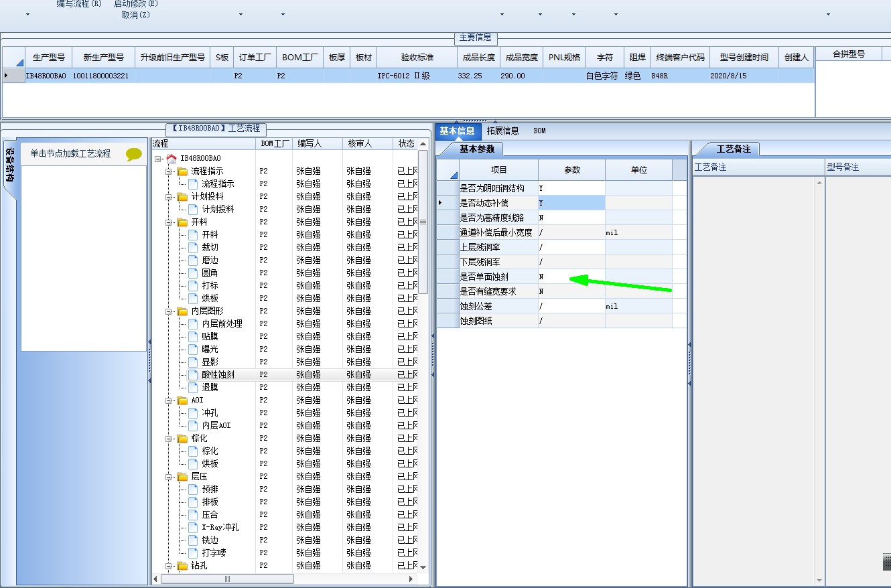The image size is (891, 588).
Task: Click 启动修改(E) in the top toolbar
Action: [x=136, y=4]
